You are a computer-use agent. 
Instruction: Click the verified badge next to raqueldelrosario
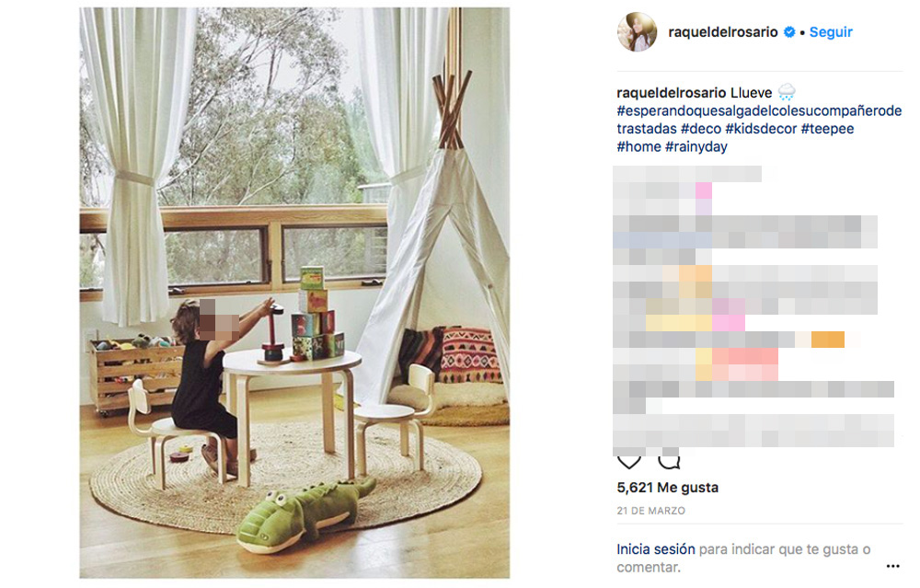(x=789, y=32)
